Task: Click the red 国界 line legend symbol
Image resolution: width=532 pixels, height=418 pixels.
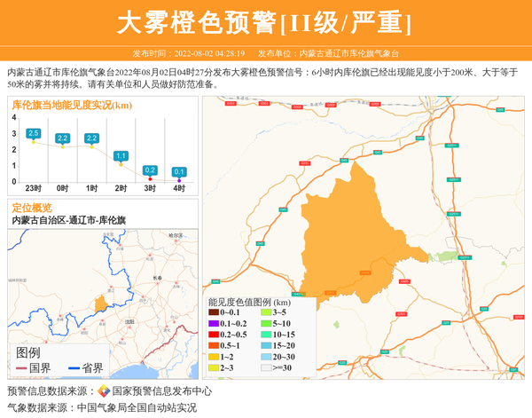Action: click(x=22, y=368)
